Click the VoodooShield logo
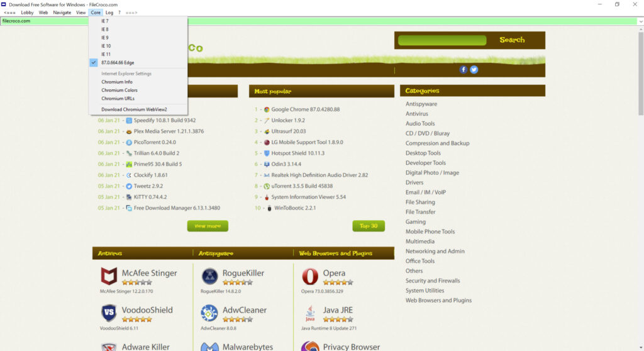The height and width of the screenshot is (351, 644). click(x=109, y=313)
